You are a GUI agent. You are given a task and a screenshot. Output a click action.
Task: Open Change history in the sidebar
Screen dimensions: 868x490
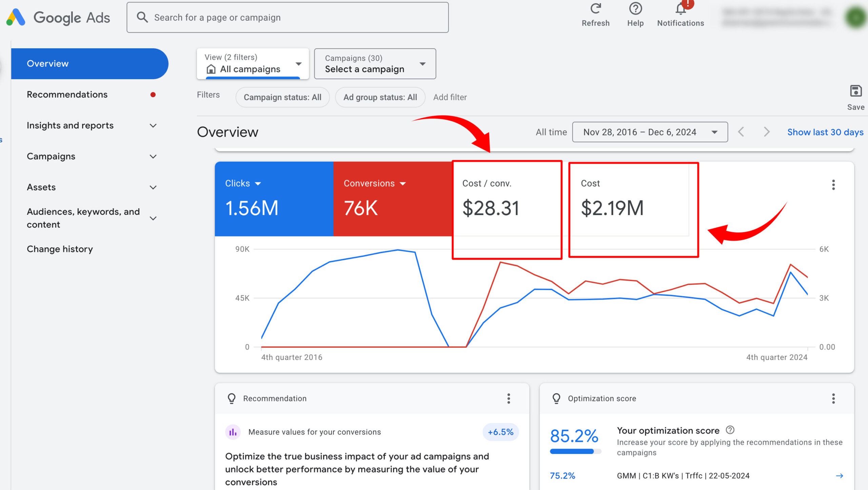[x=60, y=249]
